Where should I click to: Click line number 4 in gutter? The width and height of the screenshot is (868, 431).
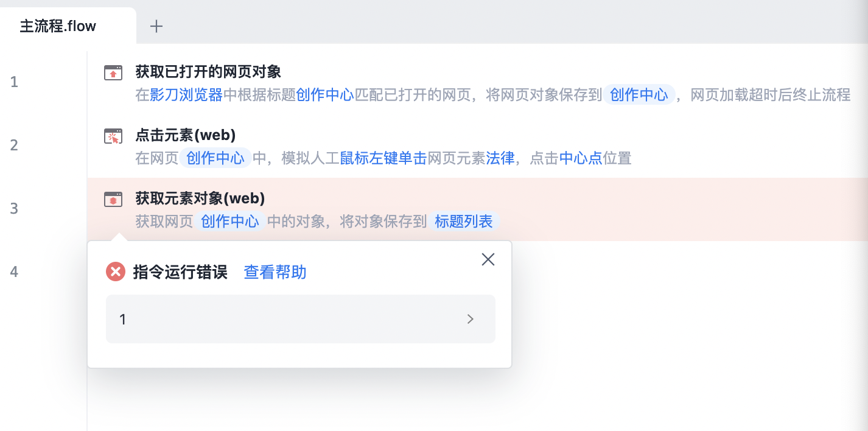(14, 272)
